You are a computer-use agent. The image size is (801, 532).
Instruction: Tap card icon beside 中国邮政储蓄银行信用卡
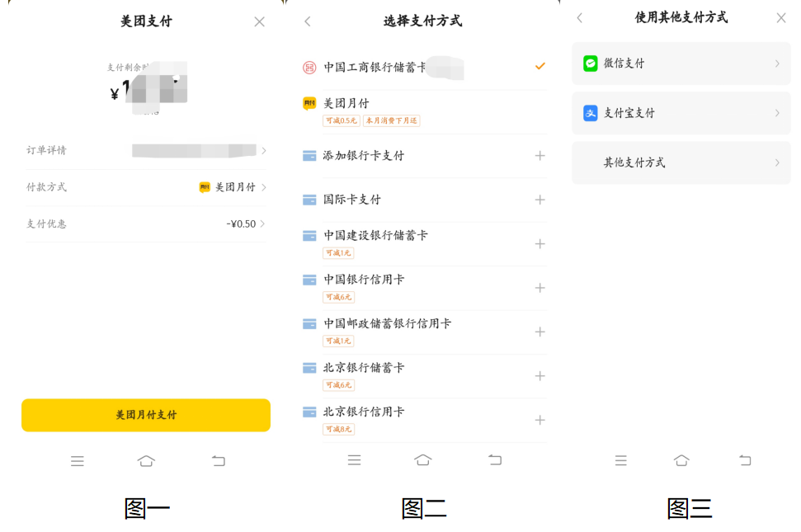309,323
